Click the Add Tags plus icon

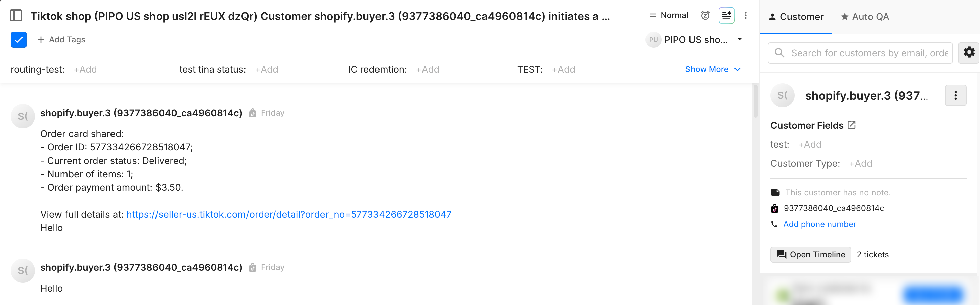pyautogui.click(x=41, y=40)
